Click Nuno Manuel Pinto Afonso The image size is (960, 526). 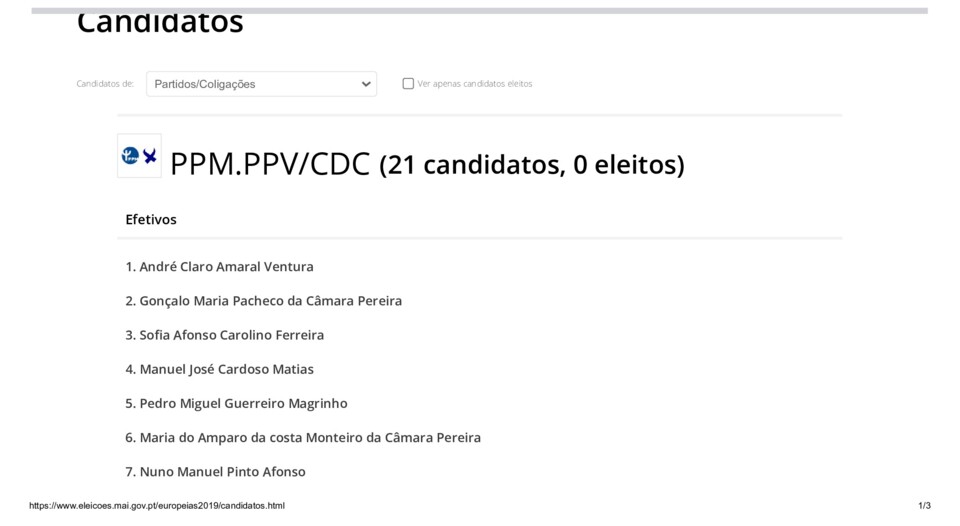point(222,471)
